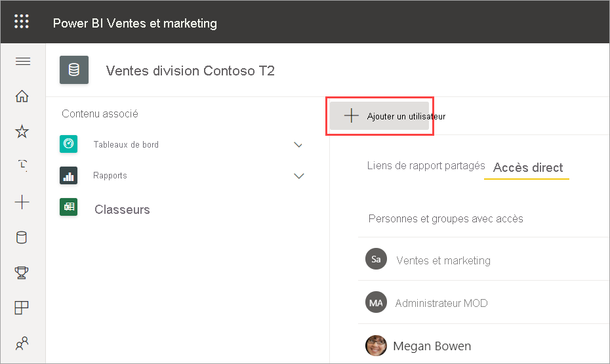This screenshot has height=364, width=610.
Task: Open Datasets cylinder icon in sidebar
Action: (x=22, y=237)
